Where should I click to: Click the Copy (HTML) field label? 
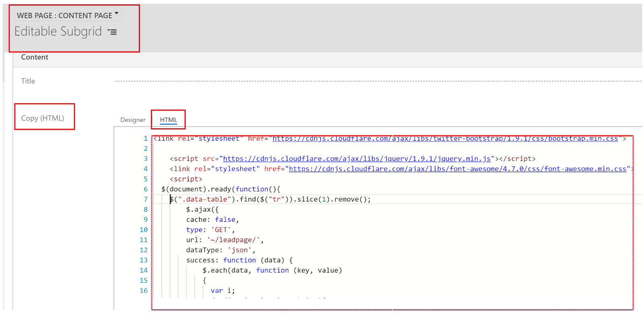pos(43,118)
